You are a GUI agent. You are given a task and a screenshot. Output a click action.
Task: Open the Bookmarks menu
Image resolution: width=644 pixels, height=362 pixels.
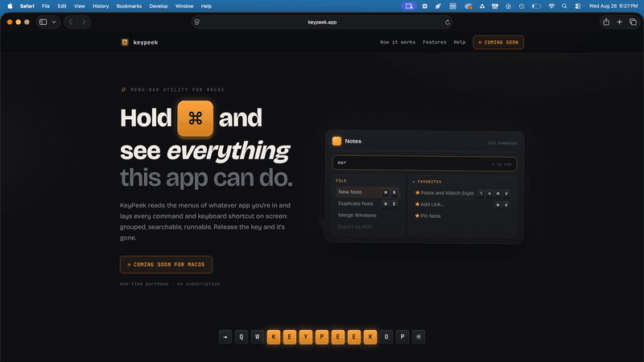(x=129, y=6)
